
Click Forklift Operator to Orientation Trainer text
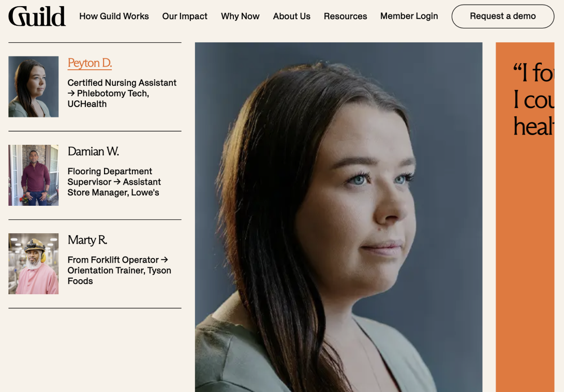click(x=119, y=270)
